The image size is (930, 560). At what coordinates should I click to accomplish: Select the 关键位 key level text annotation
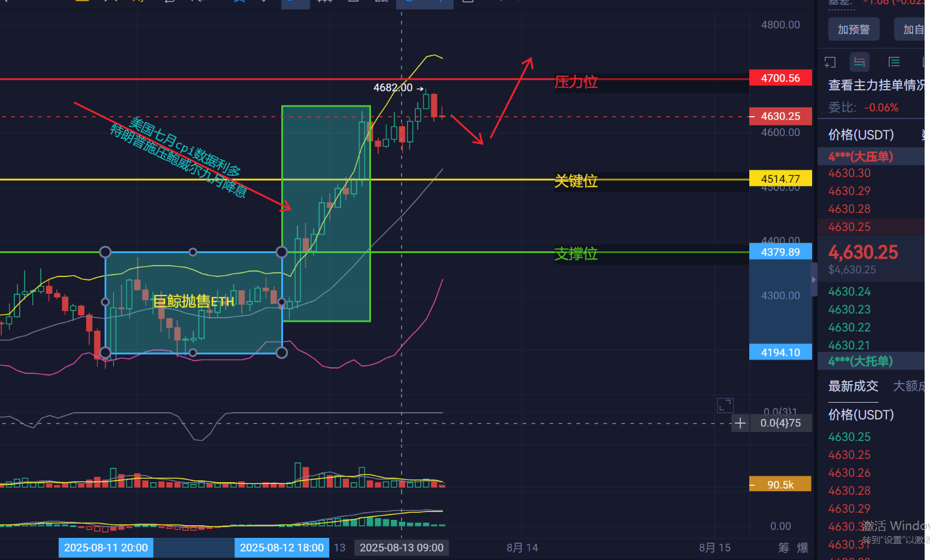click(576, 181)
